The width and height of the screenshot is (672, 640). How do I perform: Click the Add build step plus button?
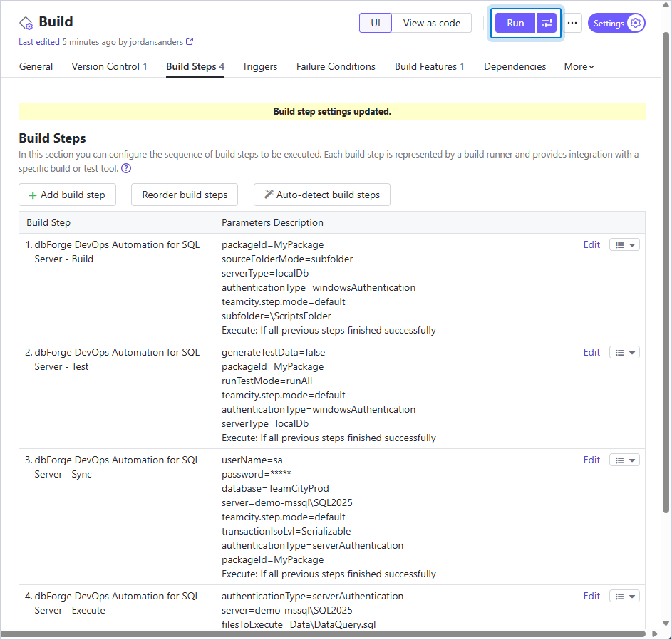tap(67, 195)
